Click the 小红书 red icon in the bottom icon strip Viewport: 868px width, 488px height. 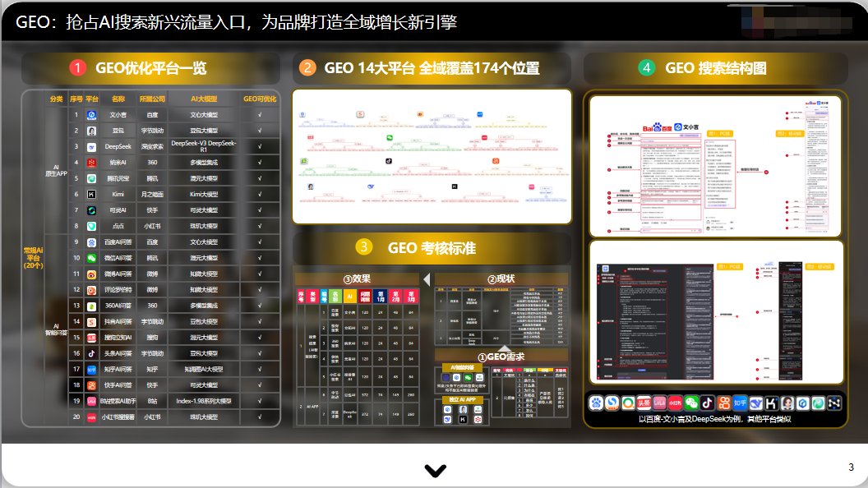(x=676, y=403)
